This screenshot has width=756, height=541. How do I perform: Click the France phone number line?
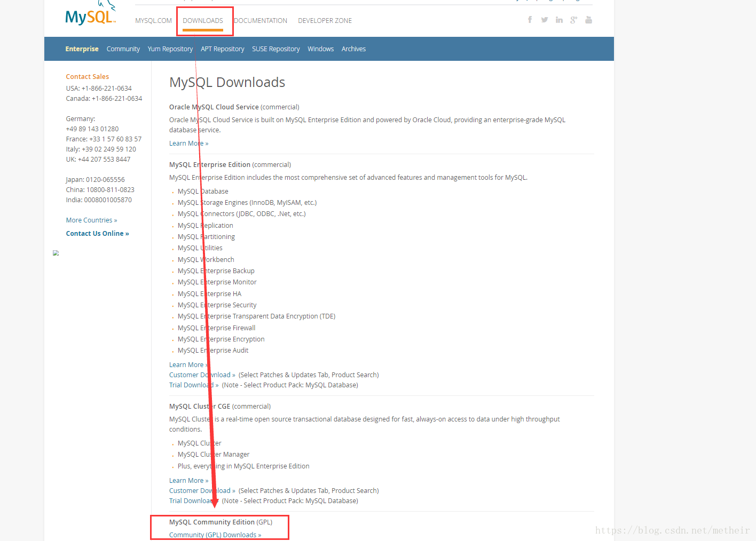click(x=104, y=139)
